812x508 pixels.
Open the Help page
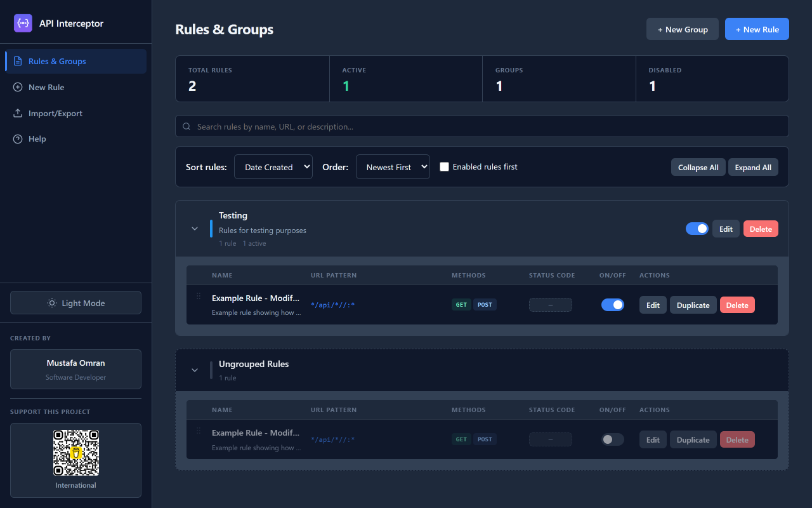pos(76,138)
